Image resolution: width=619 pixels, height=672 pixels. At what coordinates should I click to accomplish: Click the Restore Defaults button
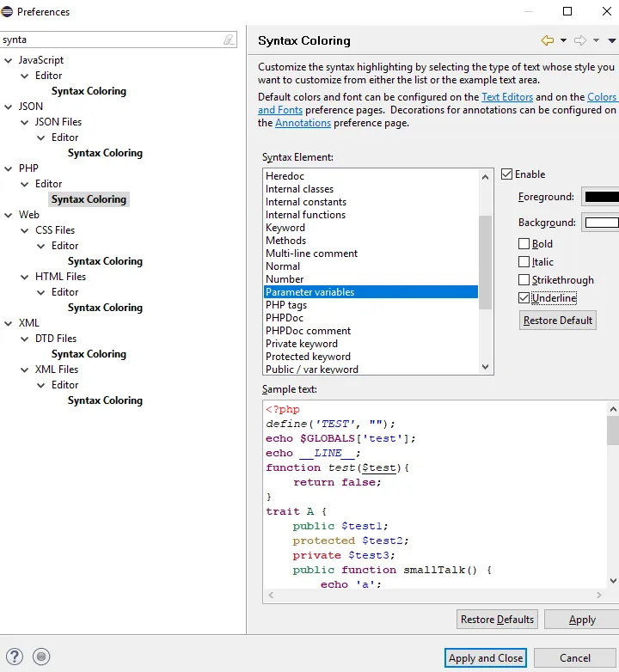pos(497,620)
